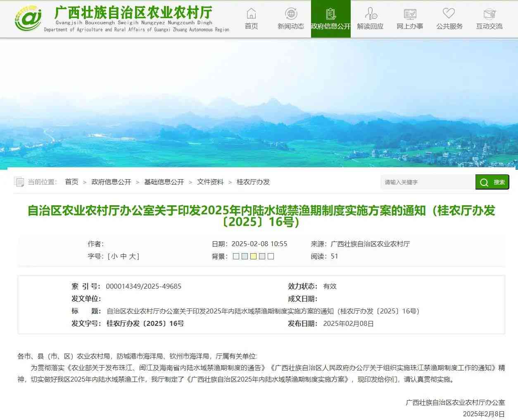Open 文件资料 breadcrumb link
The image size is (518, 420).
(210, 182)
